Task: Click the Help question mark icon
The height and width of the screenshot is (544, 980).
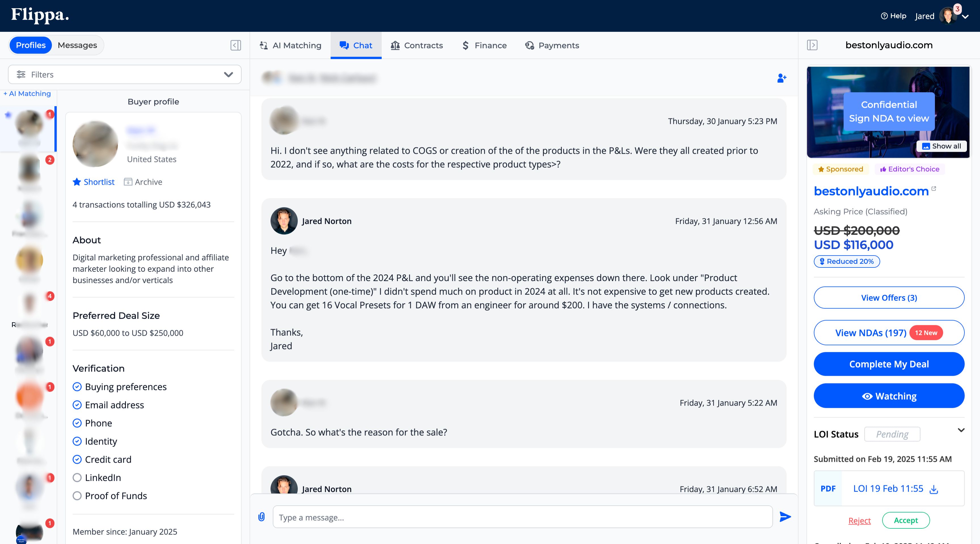Action: 884,16
